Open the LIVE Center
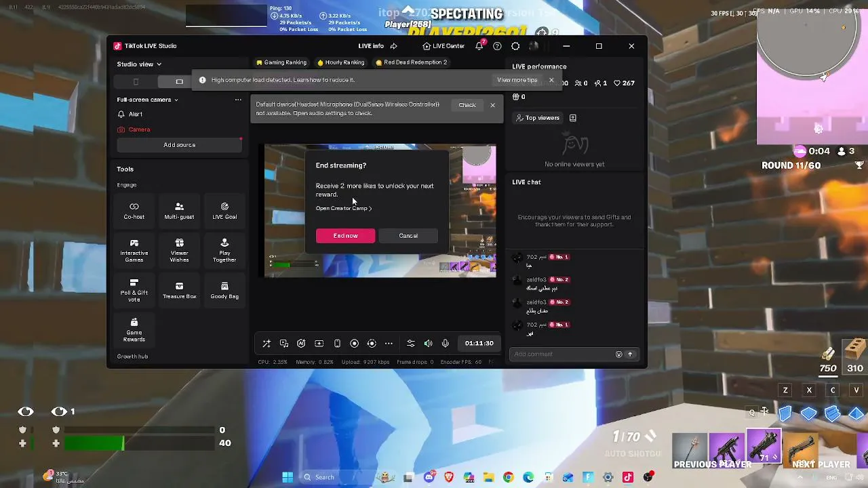The image size is (868, 488). 443,46
